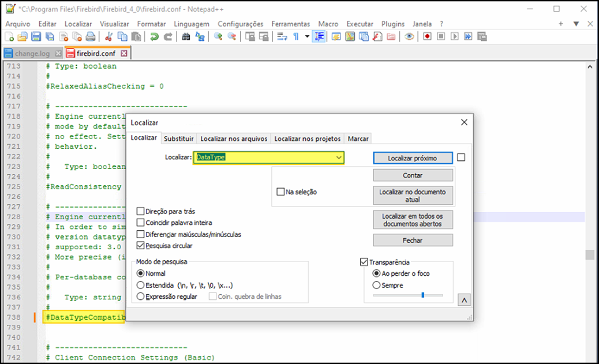The image size is (599, 364).
Task: Toggle checkbox beside Localizar próximo button
Action: coord(461,157)
